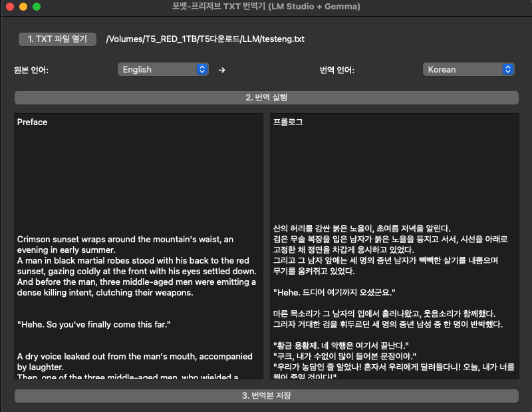
Task: Click the 'Preface' heading in source text
Action: [x=33, y=122]
